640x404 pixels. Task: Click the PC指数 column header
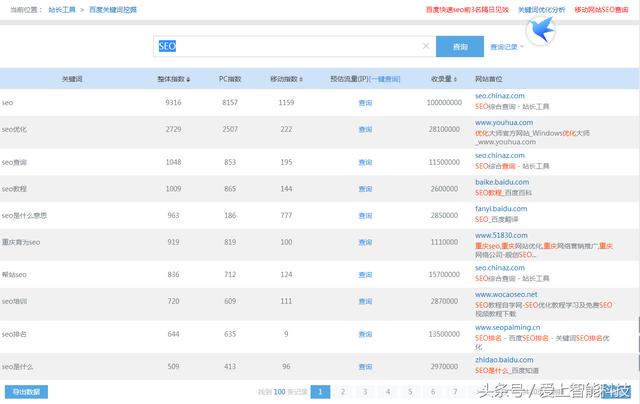coord(230,79)
